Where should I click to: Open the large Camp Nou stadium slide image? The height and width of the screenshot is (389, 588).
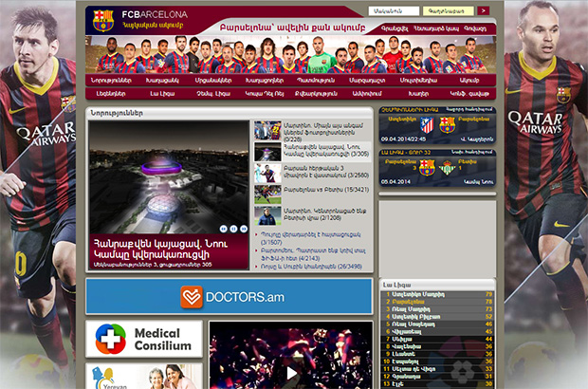[x=169, y=177]
